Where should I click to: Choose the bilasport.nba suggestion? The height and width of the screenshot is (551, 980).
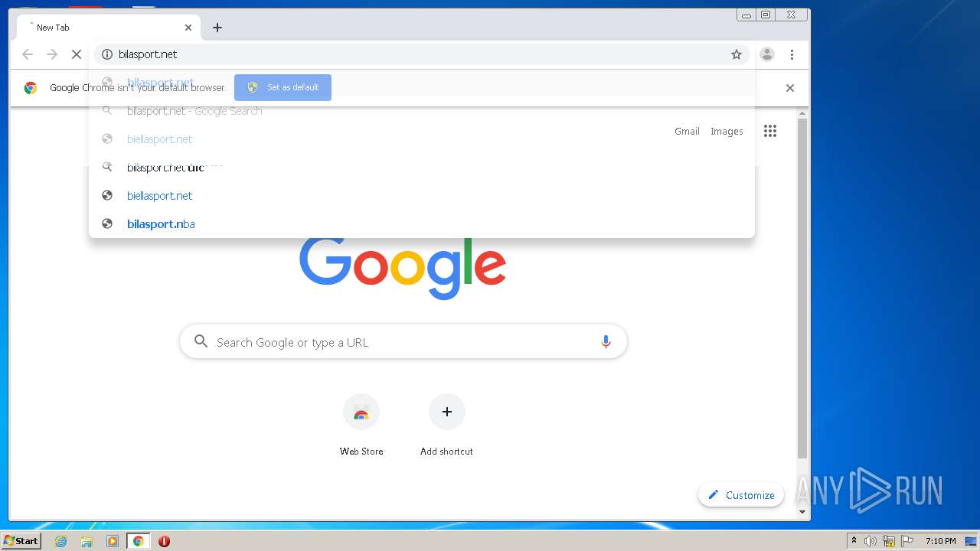pyautogui.click(x=422, y=224)
